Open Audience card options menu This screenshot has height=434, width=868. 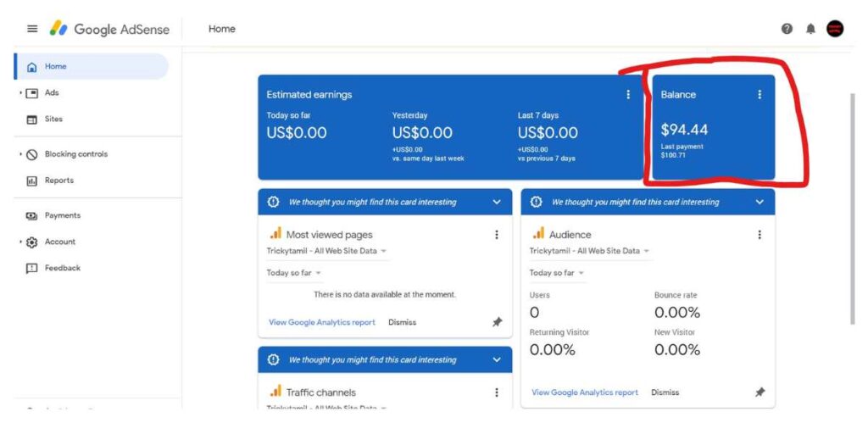click(x=759, y=235)
